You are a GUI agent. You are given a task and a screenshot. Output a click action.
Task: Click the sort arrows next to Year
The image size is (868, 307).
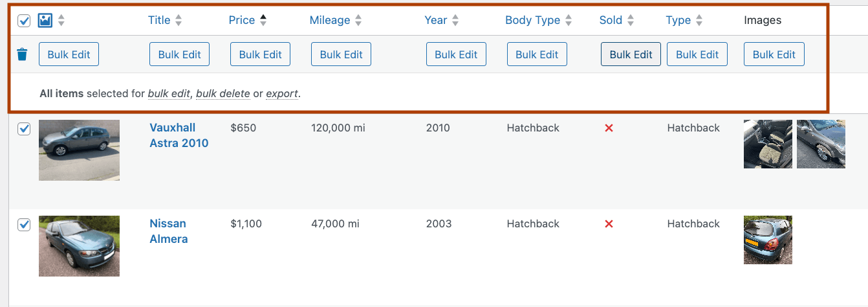pos(455,21)
